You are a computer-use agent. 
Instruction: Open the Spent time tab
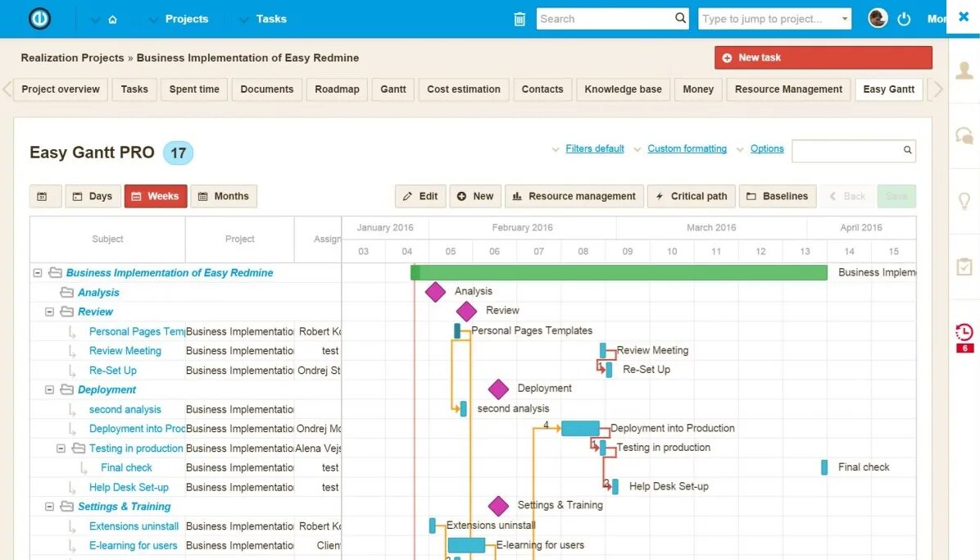194,89
